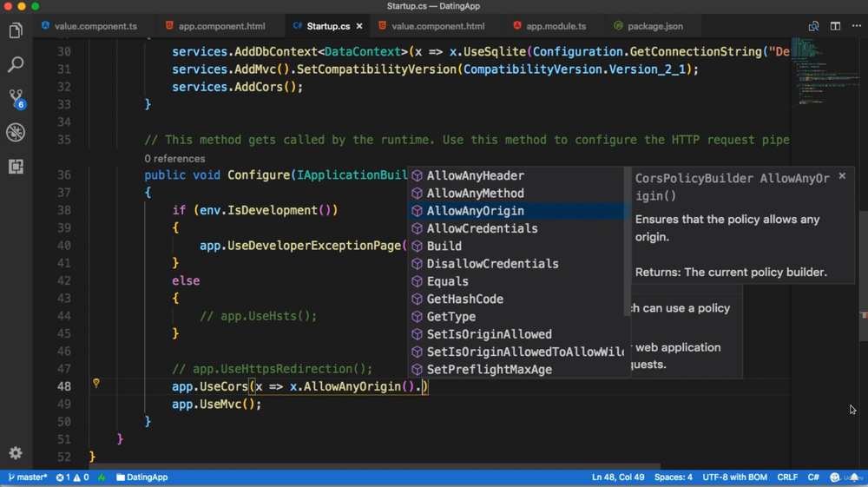Click the master* git branch in status bar
The image size is (868, 487).
28,477
